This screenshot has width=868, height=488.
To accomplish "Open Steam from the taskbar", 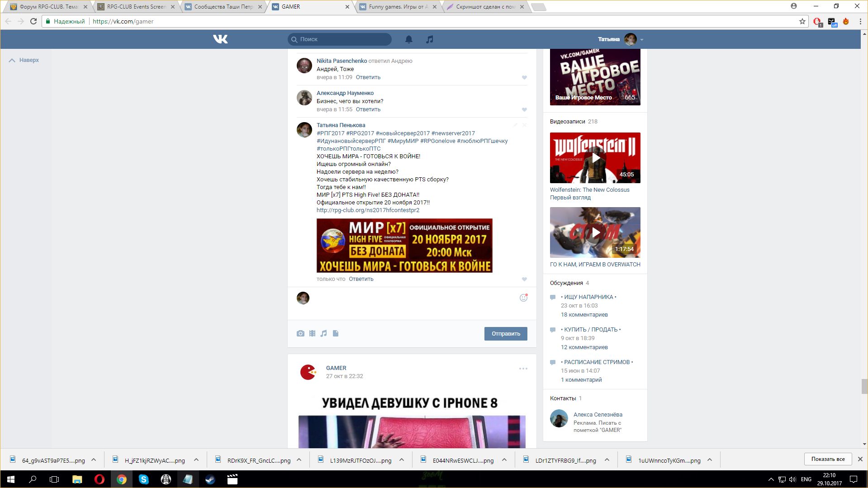I will (x=210, y=479).
